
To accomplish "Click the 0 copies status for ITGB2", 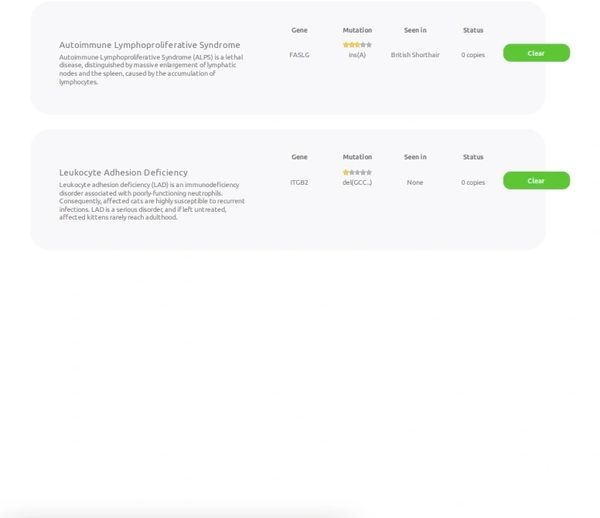I will (x=473, y=182).
